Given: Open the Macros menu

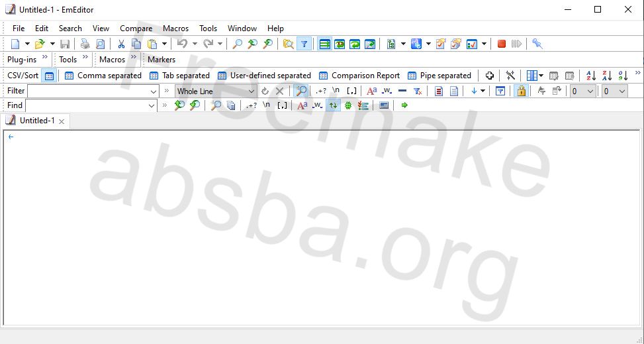Looking at the screenshot, I should (x=176, y=29).
